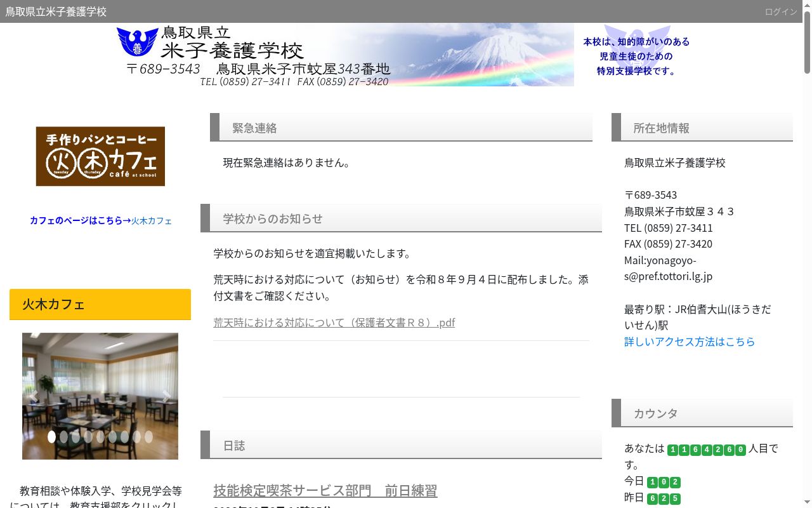Open the 荒天時における対応について PDF link
The width and height of the screenshot is (812, 508).
[334, 323]
